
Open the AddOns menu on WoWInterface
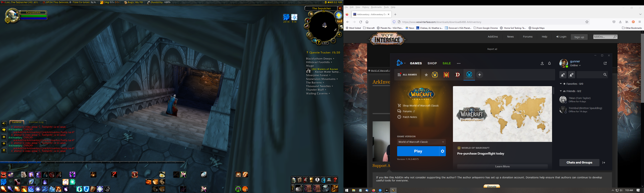coord(493,37)
